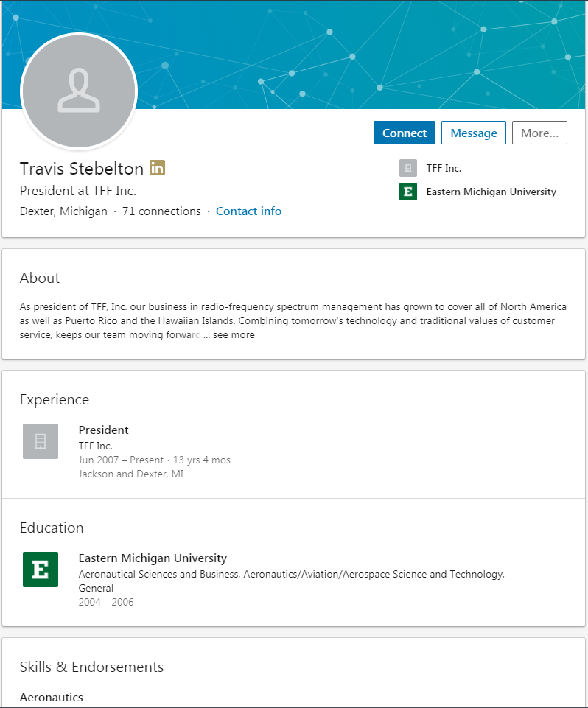Open the Contact info link
The image size is (588, 708).
[x=248, y=211]
